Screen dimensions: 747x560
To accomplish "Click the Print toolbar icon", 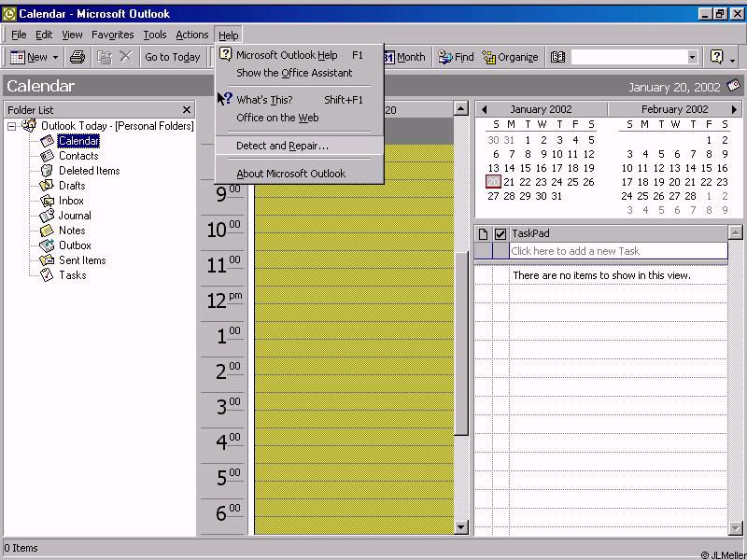I will click(x=78, y=57).
